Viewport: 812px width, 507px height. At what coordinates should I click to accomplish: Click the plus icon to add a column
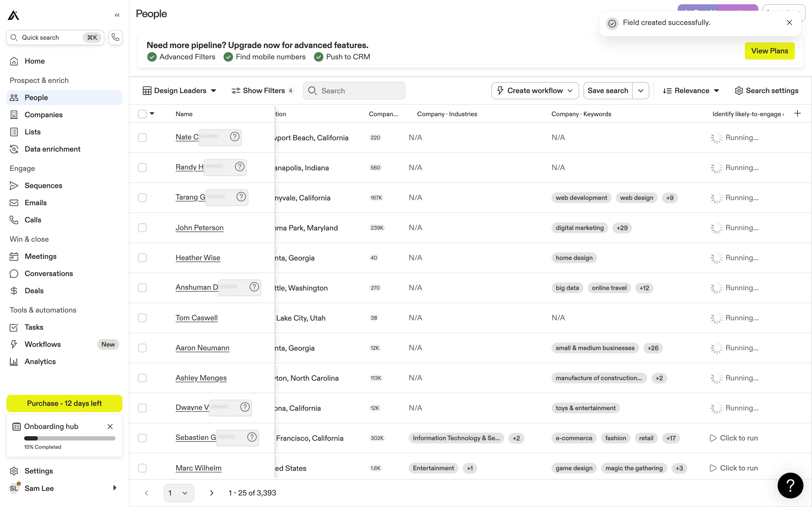pos(798,114)
